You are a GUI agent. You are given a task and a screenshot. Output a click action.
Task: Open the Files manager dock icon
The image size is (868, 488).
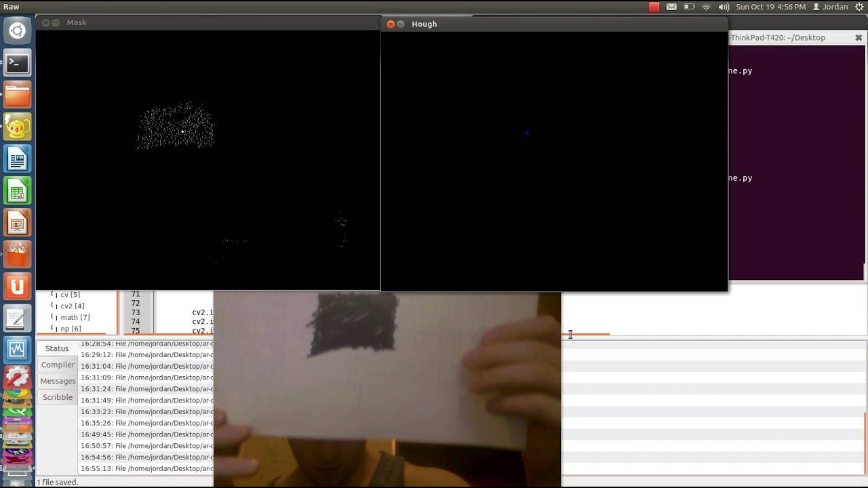click(17, 95)
